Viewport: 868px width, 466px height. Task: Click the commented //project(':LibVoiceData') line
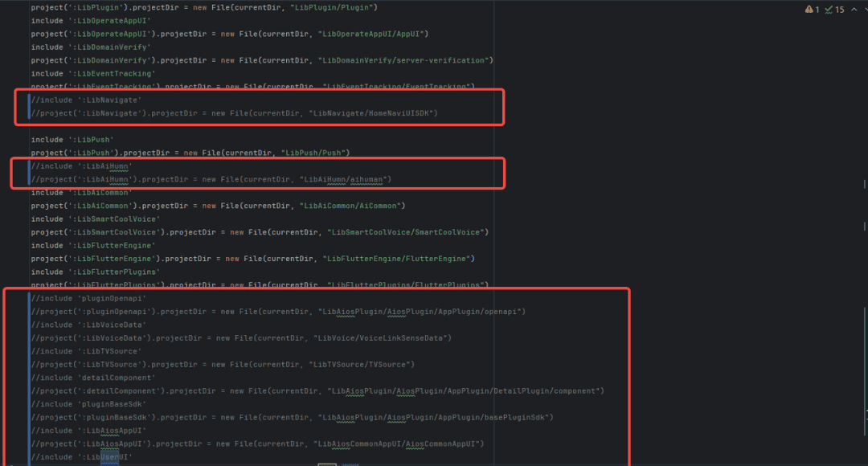point(241,338)
